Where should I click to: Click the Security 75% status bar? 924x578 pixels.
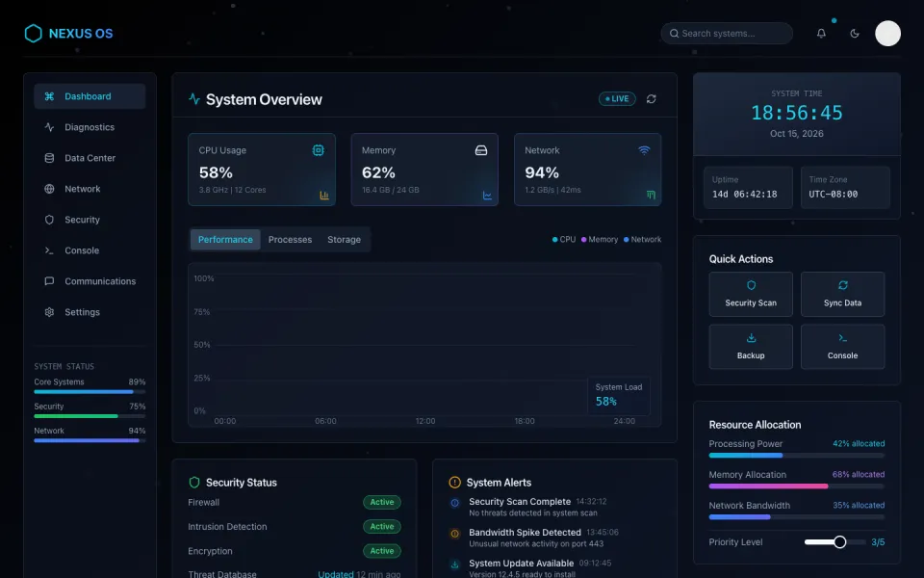click(x=90, y=416)
